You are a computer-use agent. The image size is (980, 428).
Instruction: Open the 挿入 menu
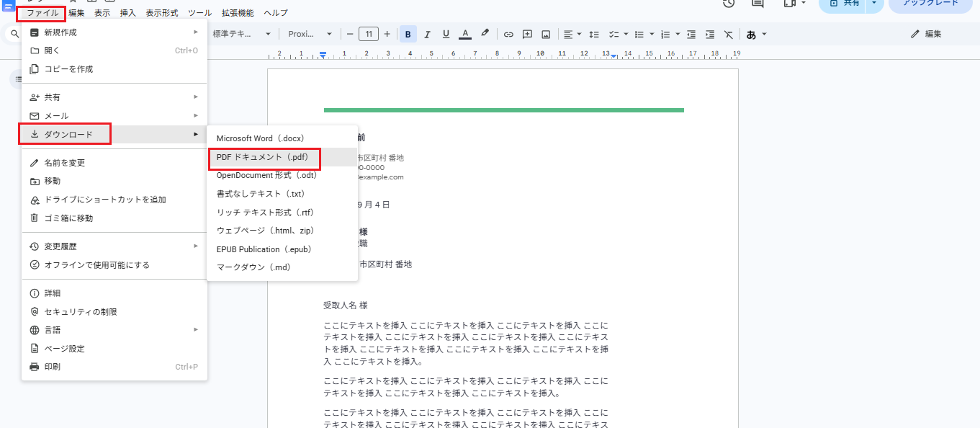click(x=127, y=13)
